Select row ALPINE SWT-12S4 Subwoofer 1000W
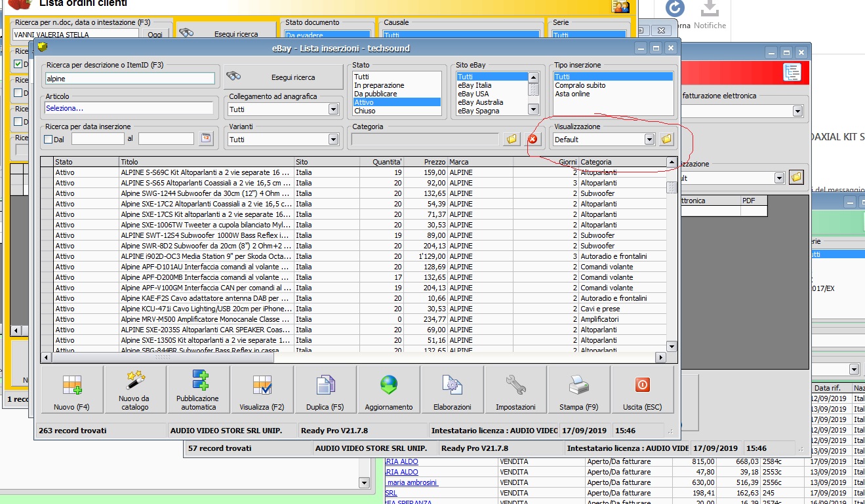Image resolution: width=865 pixels, height=504 pixels. click(x=353, y=235)
